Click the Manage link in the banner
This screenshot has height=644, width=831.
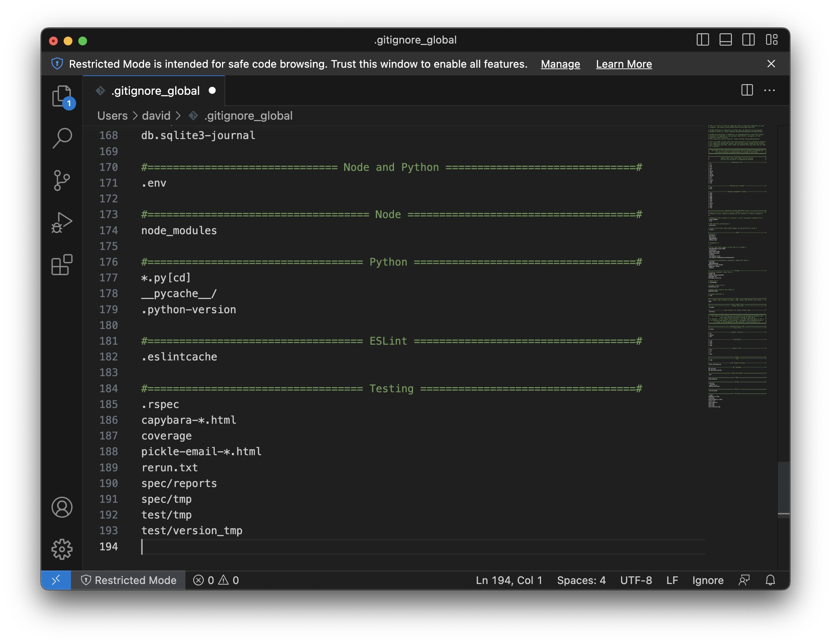[x=560, y=64]
